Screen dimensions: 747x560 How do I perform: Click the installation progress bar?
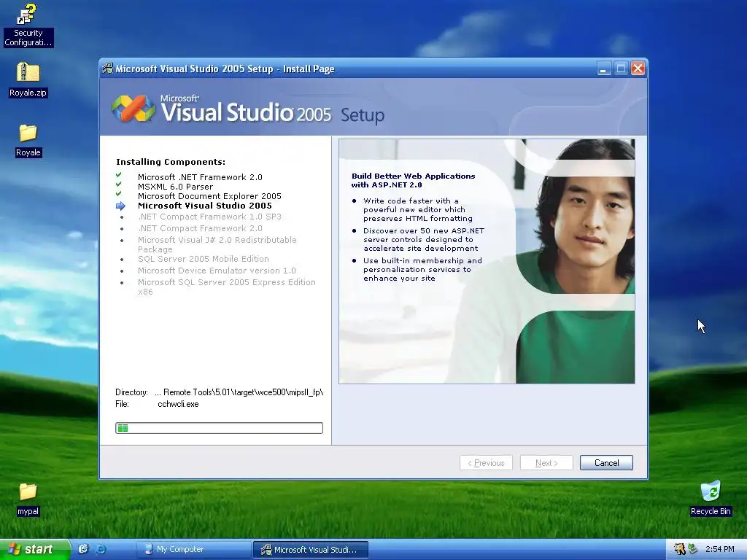pos(219,428)
